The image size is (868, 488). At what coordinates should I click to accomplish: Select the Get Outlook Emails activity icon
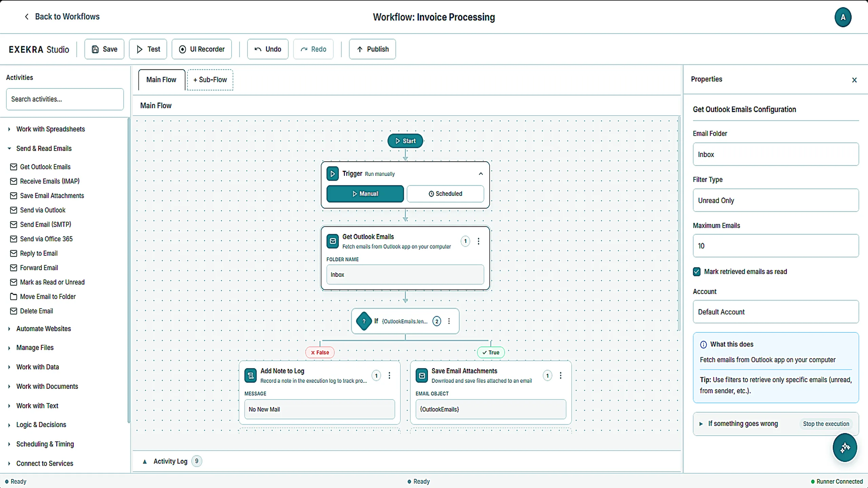pos(333,241)
